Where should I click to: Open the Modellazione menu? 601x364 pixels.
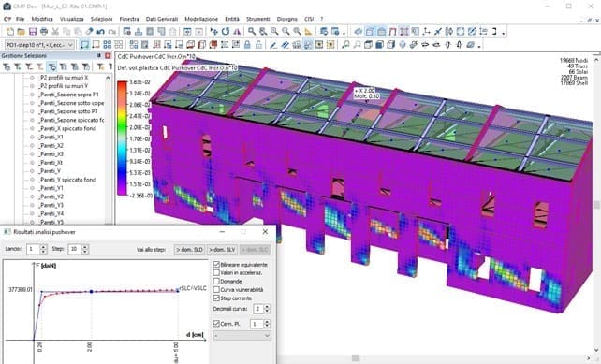(201, 19)
